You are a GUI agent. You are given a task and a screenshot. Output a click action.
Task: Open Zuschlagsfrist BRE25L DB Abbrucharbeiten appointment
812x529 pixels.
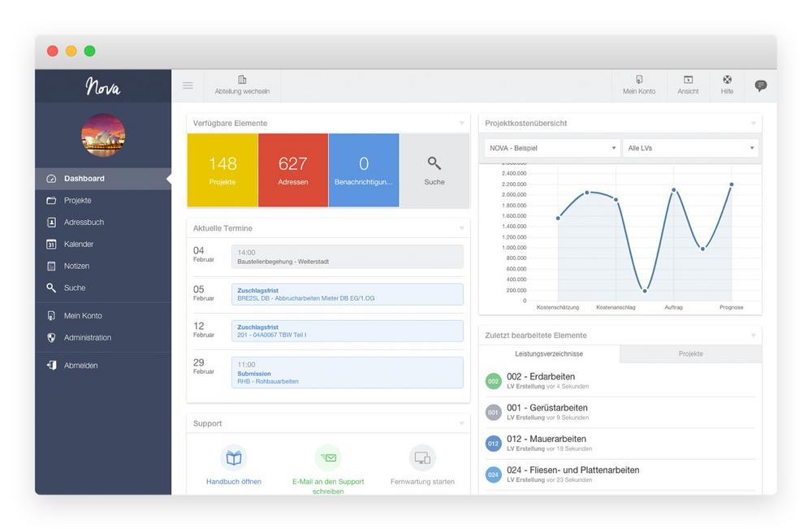pyautogui.click(x=348, y=294)
